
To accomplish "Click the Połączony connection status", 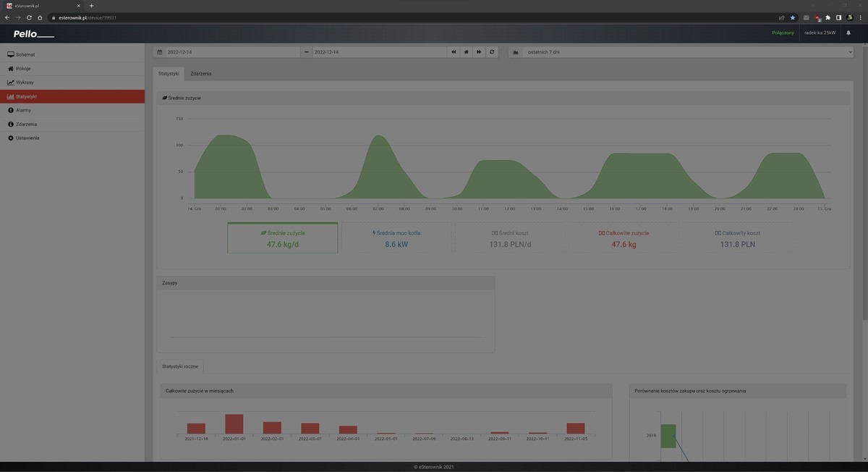I will point(783,33).
